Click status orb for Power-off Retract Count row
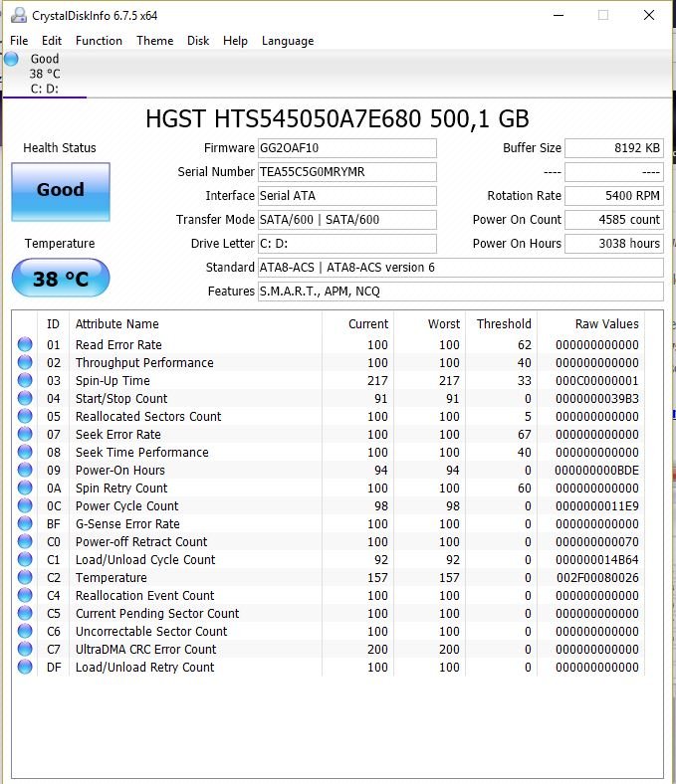The width and height of the screenshot is (676, 784). 25,541
